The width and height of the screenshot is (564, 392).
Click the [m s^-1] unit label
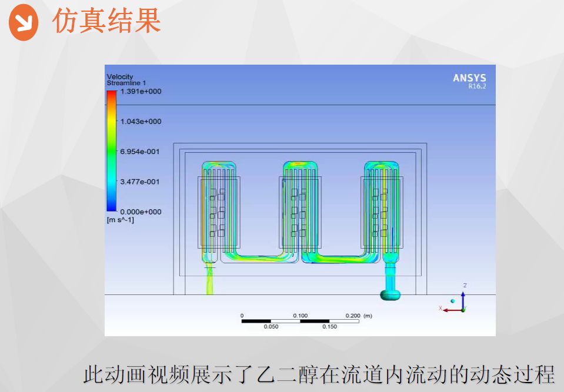(x=121, y=220)
